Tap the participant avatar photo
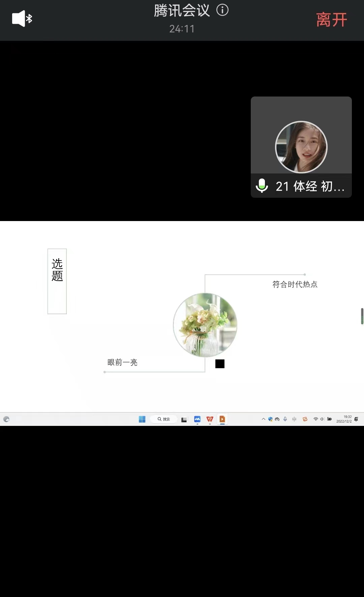The width and height of the screenshot is (364, 597). point(301,147)
